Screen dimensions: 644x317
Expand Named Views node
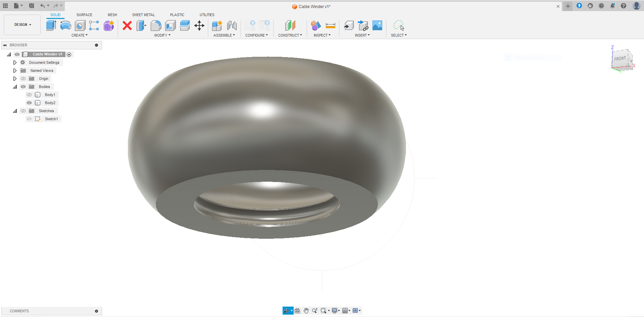15,71
